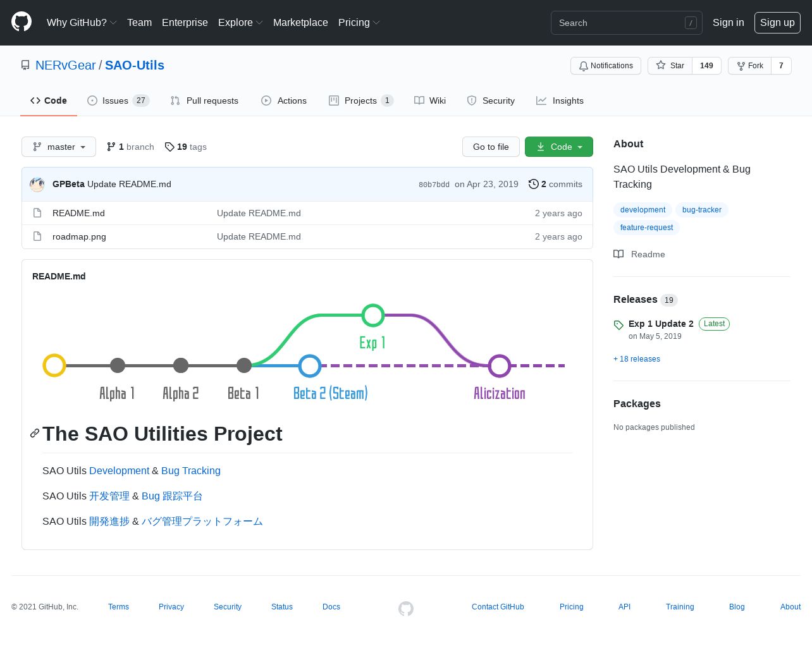Viewport: 812px width, 648px height.
Task: Click the Bug Tracking link in README
Action: pos(191,470)
